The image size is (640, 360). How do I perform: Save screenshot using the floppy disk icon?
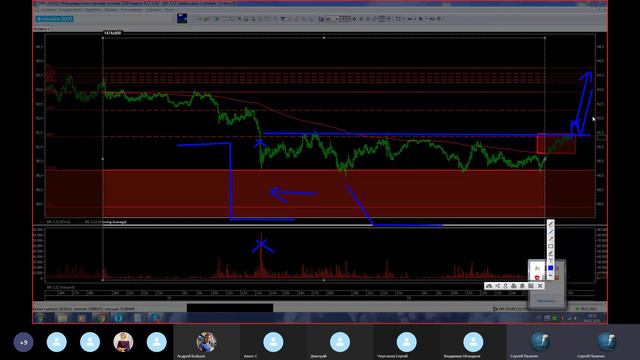click(x=531, y=286)
